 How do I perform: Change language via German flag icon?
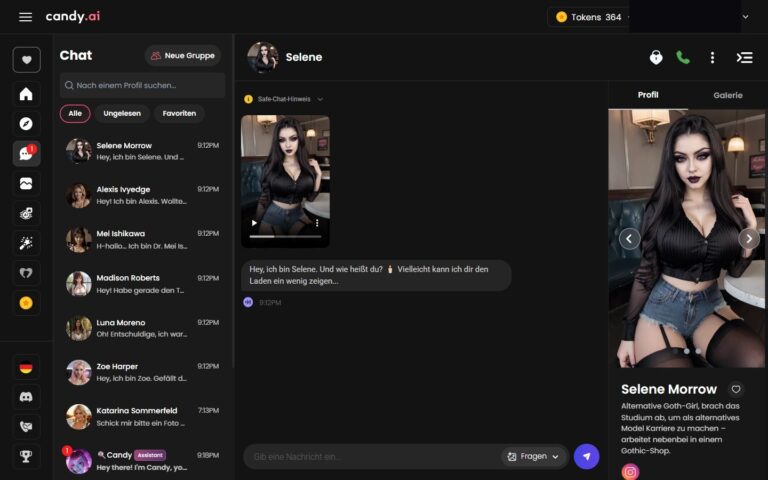pyautogui.click(x=26, y=367)
